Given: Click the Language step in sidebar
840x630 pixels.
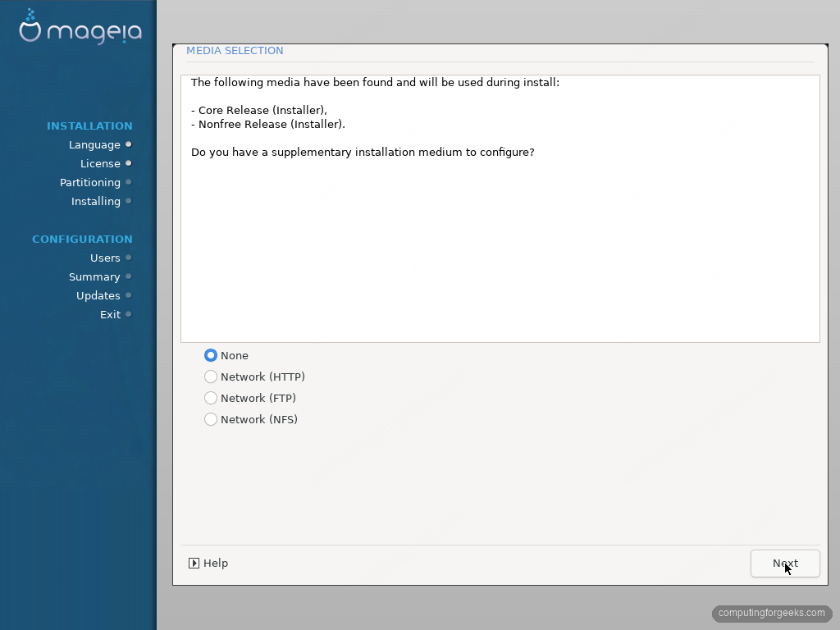Looking at the screenshot, I should 94,144.
